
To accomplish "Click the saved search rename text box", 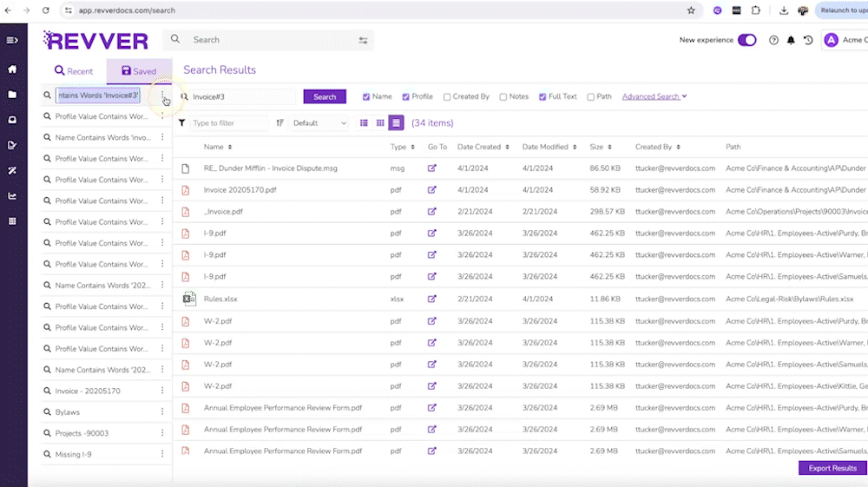I will pos(98,95).
